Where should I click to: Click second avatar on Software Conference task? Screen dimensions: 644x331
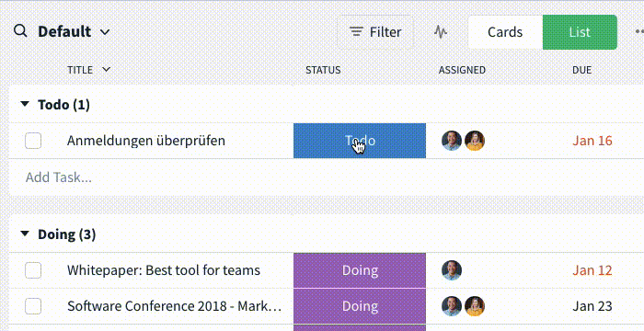coord(475,306)
